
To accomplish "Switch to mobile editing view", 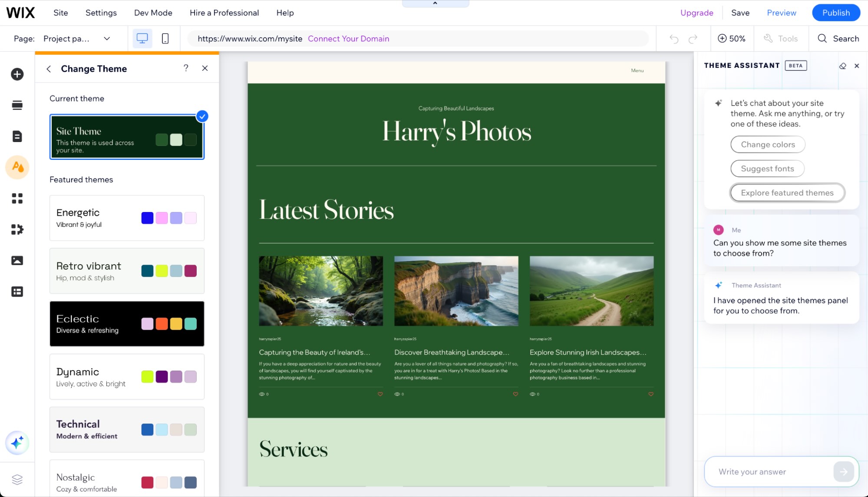I will tap(165, 38).
